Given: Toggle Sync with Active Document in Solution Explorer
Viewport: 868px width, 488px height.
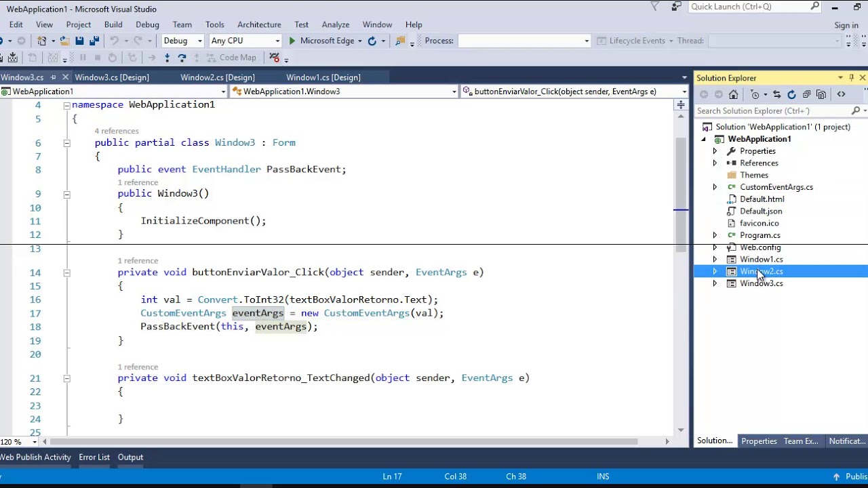Looking at the screenshot, I should [x=776, y=94].
